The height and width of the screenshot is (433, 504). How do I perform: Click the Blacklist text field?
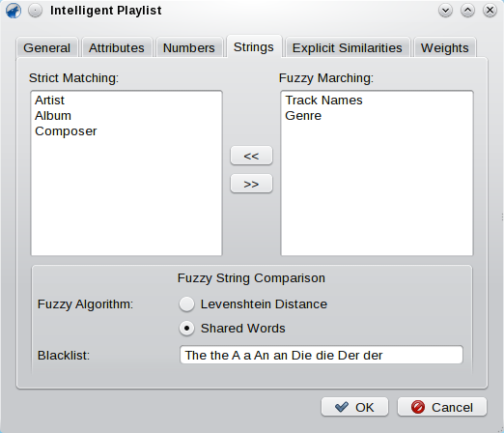point(322,355)
